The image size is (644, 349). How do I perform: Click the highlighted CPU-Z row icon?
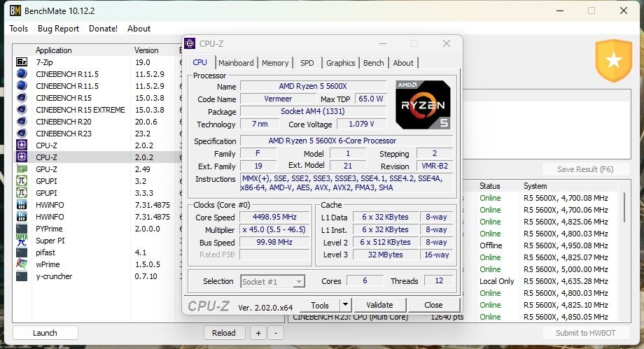[x=22, y=157]
